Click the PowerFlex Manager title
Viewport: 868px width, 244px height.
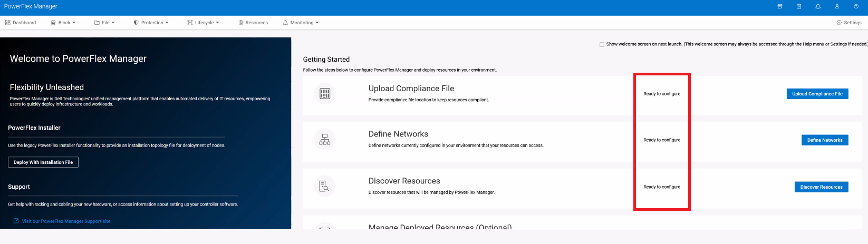tap(31, 6)
